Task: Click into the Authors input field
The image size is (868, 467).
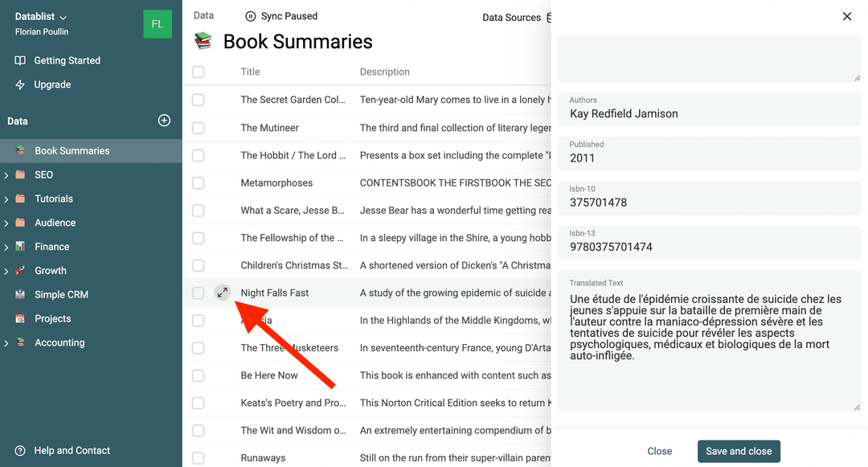Action: point(710,114)
